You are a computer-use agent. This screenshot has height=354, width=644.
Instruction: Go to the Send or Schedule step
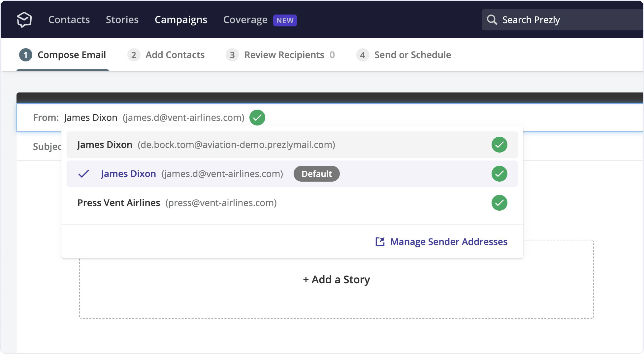tap(404, 55)
